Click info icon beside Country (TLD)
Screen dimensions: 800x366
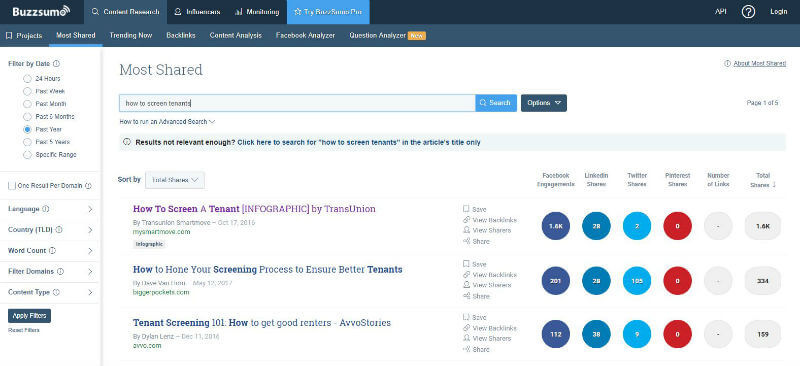pos(59,230)
